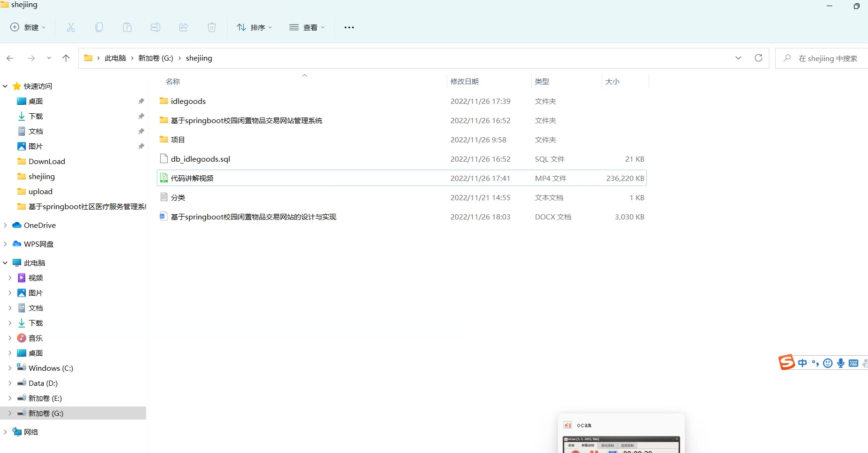Click the Cut scissors icon in toolbar
Viewport: 868px width, 453px height.
click(71, 28)
